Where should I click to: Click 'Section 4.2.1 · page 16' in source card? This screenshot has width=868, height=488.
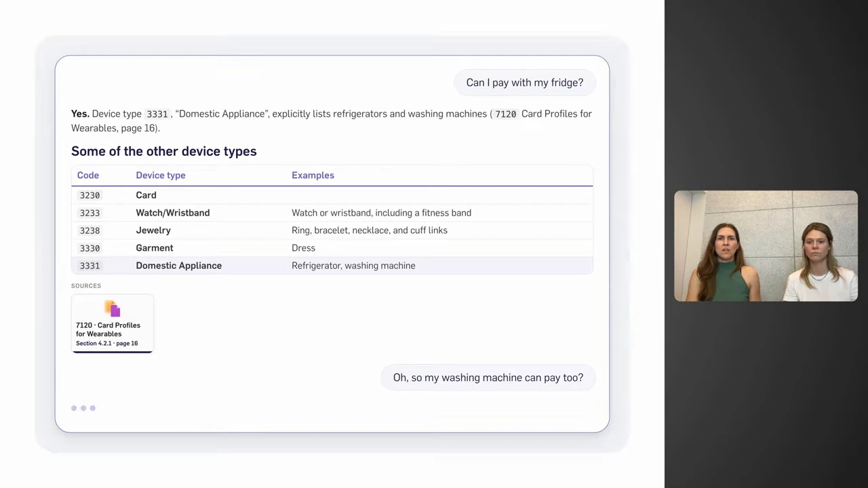coord(106,344)
